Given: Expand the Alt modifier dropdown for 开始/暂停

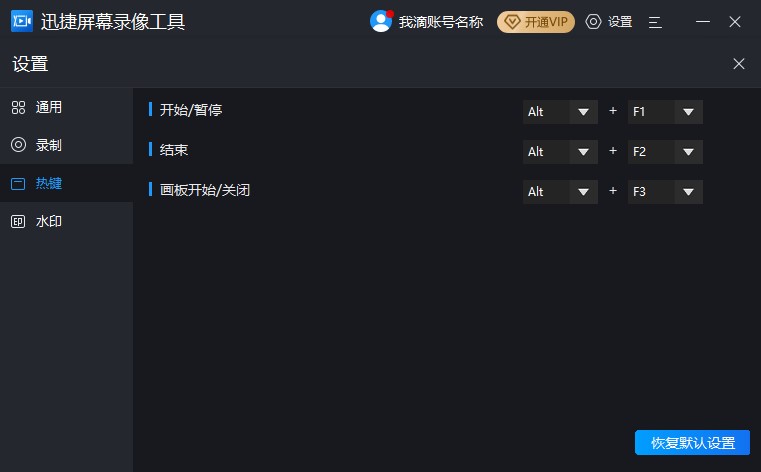Looking at the screenshot, I should click(584, 112).
